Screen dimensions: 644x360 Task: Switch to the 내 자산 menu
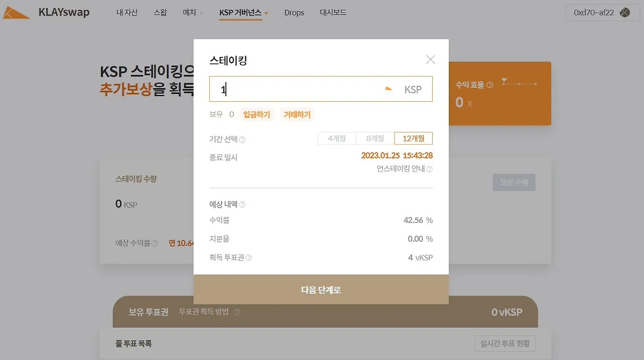coord(127,13)
